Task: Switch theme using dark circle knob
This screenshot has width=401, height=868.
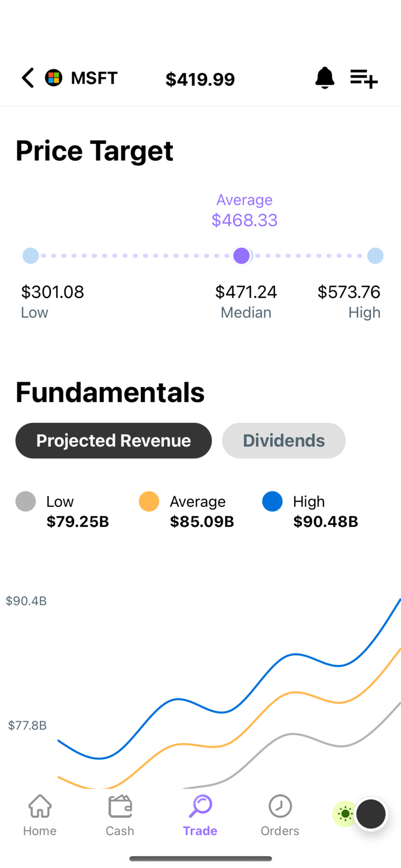Action: click(371, 814)
